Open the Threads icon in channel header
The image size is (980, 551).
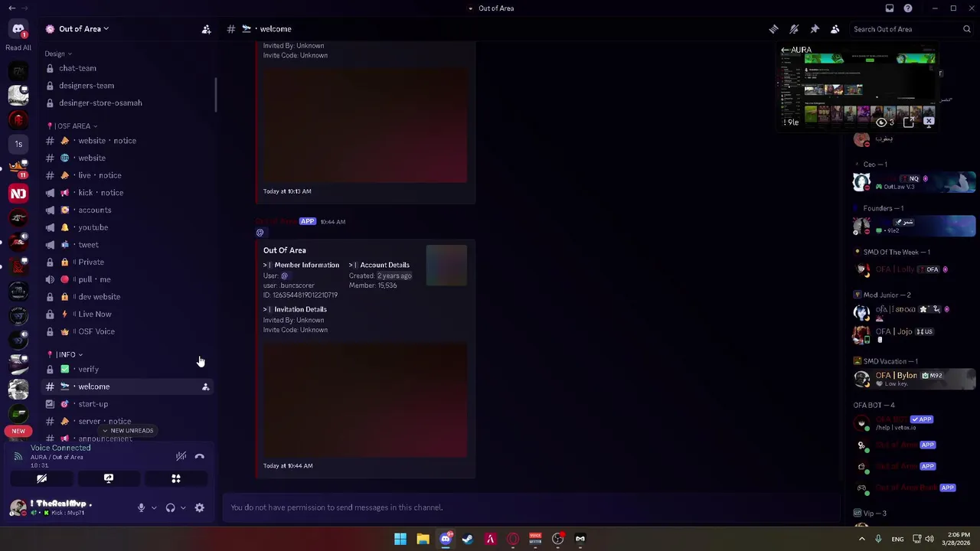pyautogui.click(x=774, y=29)
